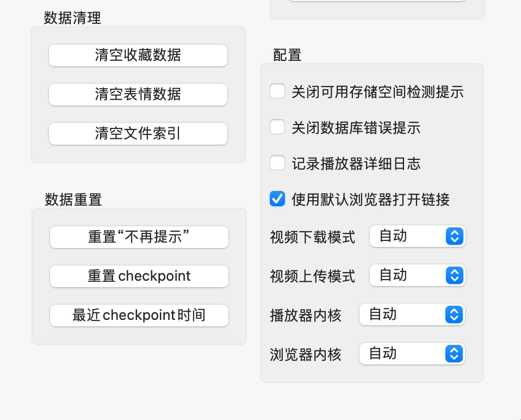Image resolution: width=521 pixels, height=420 pixels.
Task: Click the 清空收藏数据 button
Action: click(138, 55)
